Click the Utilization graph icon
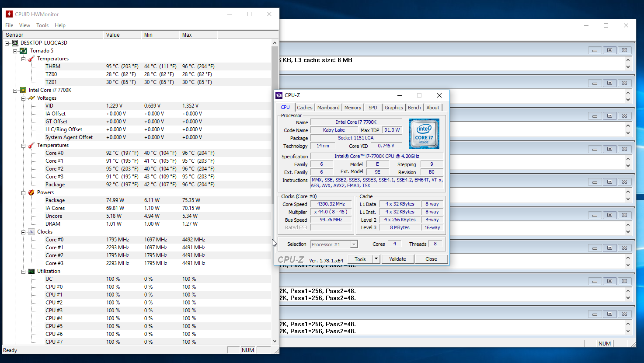The height and width of the screenshot is (363, 644). point(31,271)
